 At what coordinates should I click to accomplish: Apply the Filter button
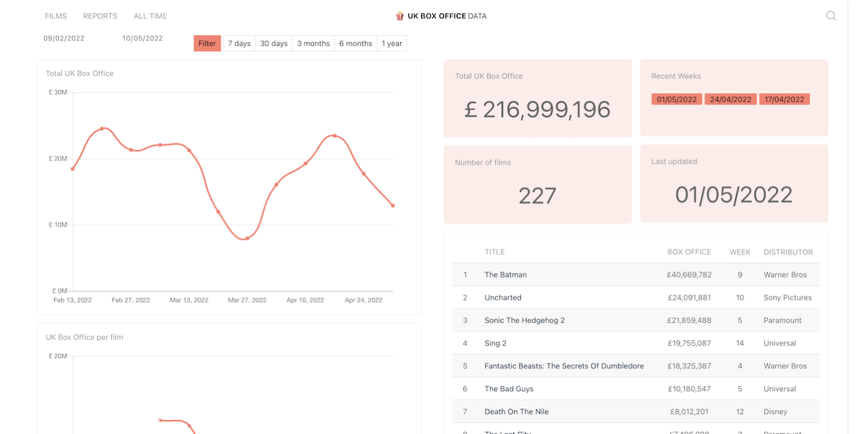click(x=207, y=43)
